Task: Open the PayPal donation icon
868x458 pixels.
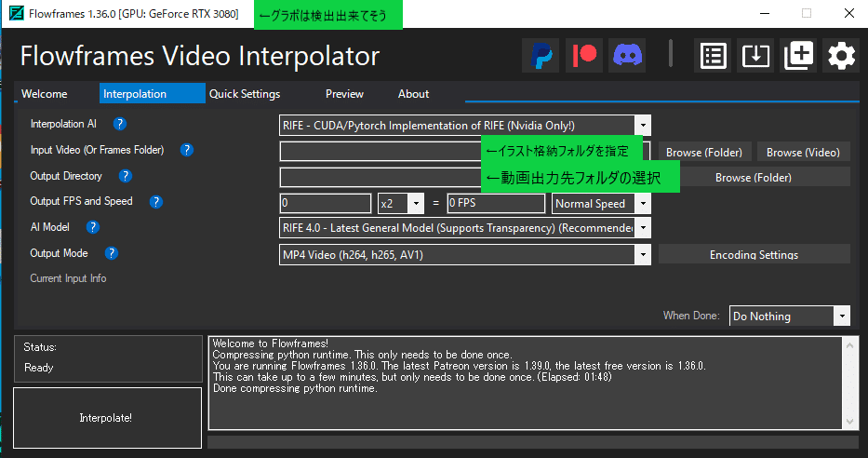Action: pyautogui.click(x=541, y=55)
